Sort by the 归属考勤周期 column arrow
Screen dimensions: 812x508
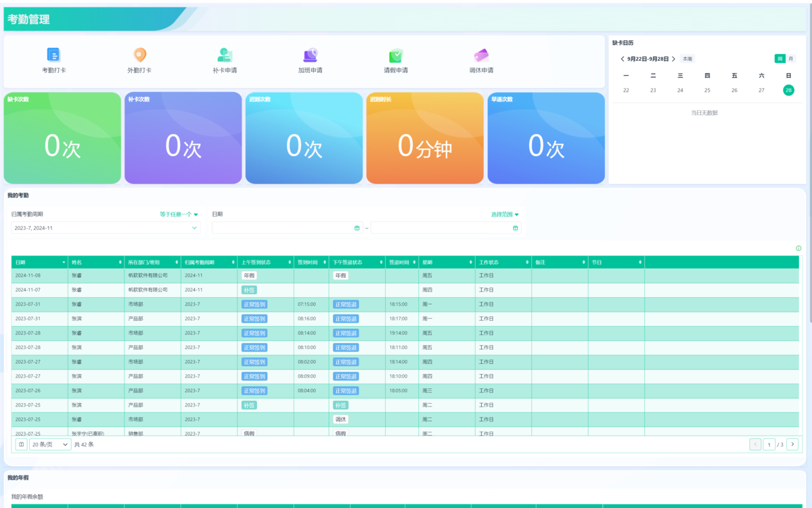coord(233,262)
